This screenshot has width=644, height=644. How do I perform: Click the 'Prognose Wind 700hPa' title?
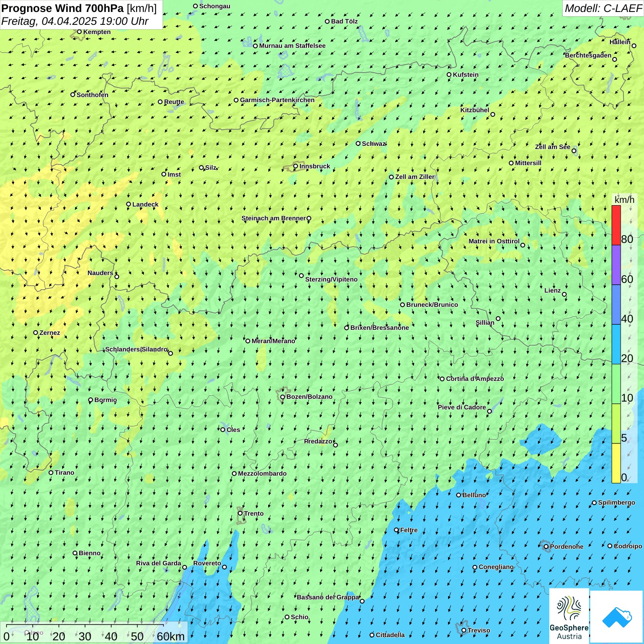63,8
